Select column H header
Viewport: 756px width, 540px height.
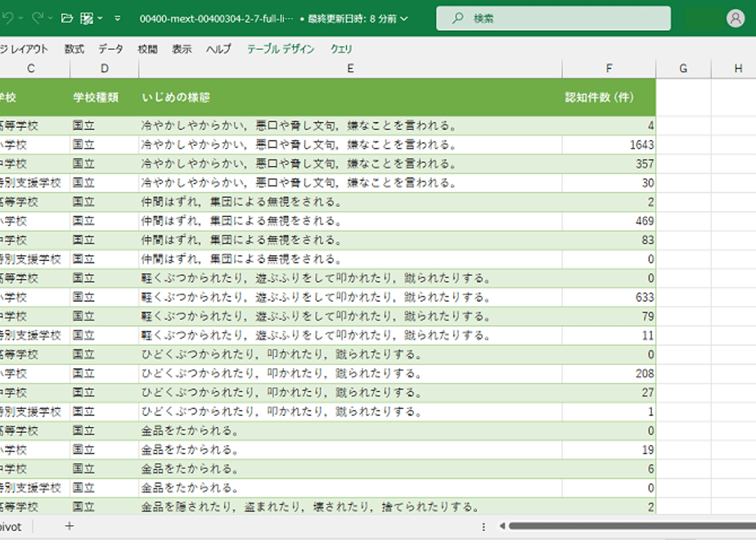pyautogui.click(x=738, y=69)
